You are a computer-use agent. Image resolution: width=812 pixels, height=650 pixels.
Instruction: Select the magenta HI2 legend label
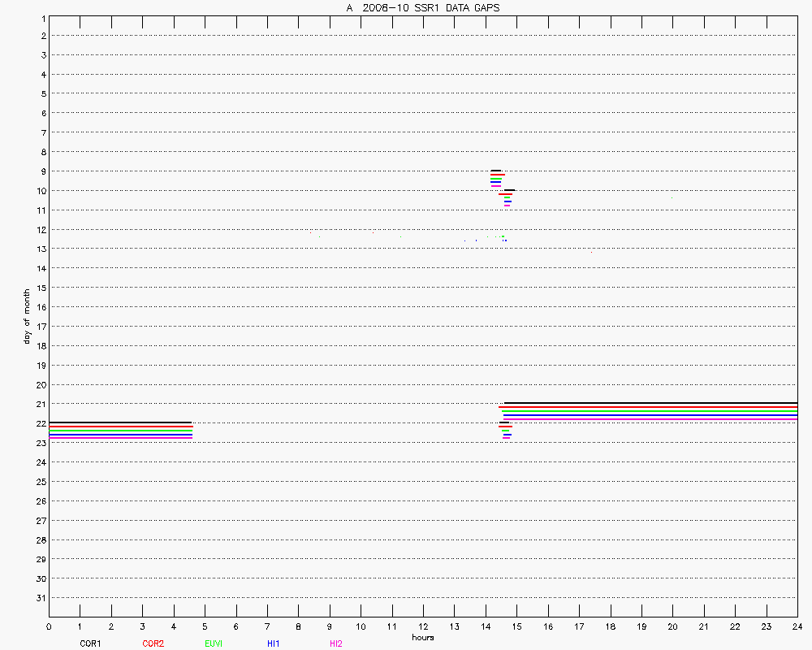point(335,643)
